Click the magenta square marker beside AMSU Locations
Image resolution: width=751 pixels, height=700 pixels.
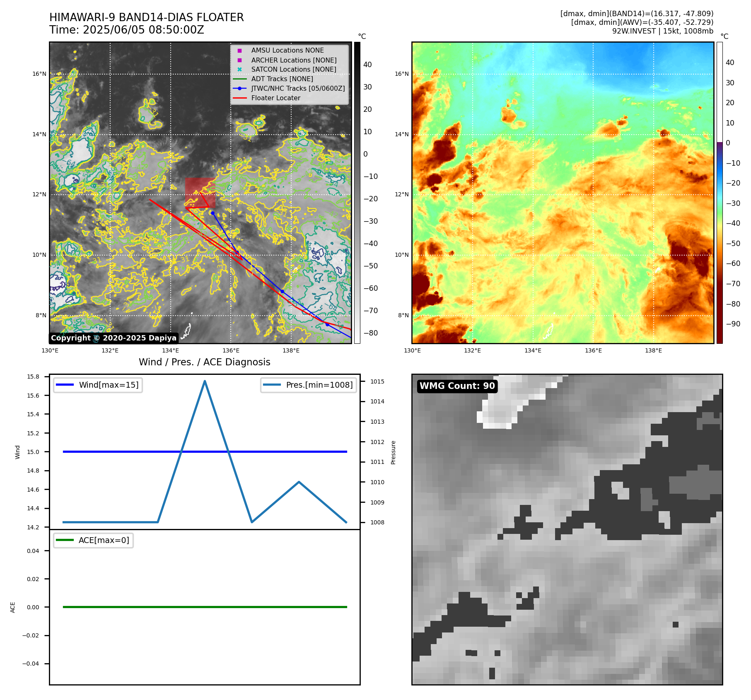click(x=239, y=51)
